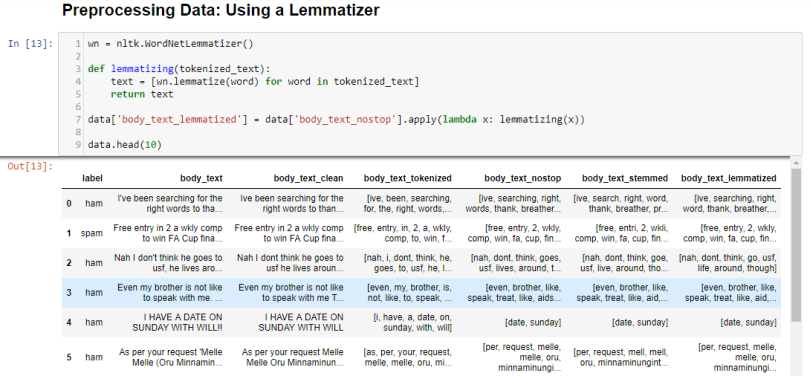
Task: Click body_text cell 'Nah I don't think he goes to usf'
Action: click(x=168, y=263)
